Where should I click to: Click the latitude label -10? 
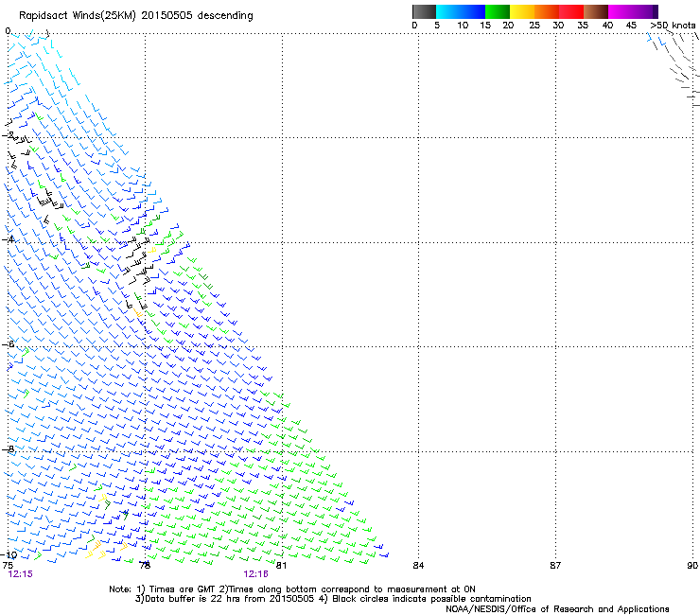click(x=9, y=554)
